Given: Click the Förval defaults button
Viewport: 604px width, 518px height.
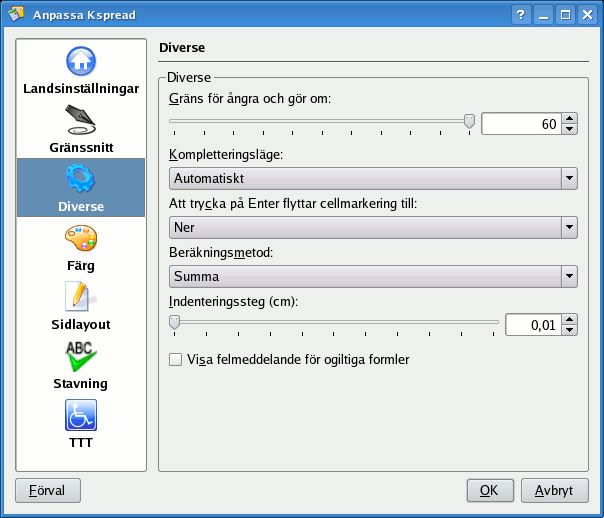Looking at the screenshot, I should pos(48,491).
